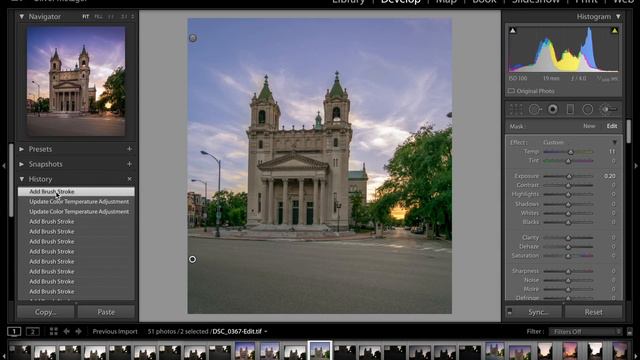Image resolution: width=640 pixels, height=360 pixels.
Task: Add a new snapshot with plus icon
Action: [x=129, y=164]
